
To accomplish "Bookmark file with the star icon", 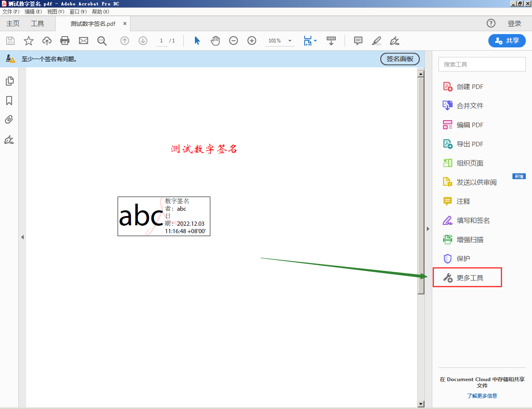I will click(29, 41).
